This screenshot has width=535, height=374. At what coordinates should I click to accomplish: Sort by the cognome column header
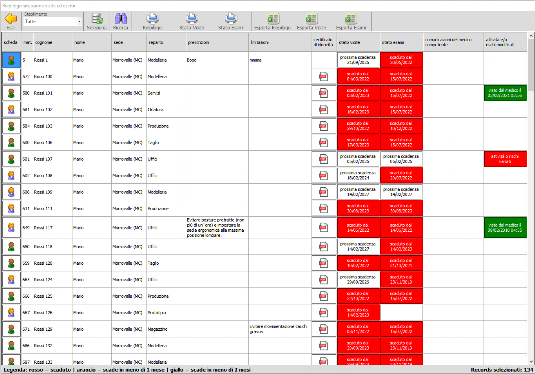point(53,42)
